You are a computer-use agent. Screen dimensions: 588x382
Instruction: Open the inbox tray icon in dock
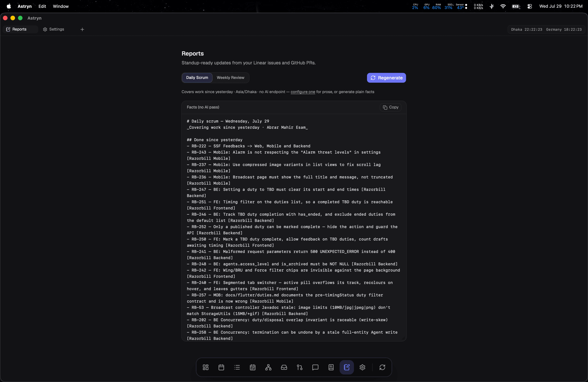(x=284, y=367)
